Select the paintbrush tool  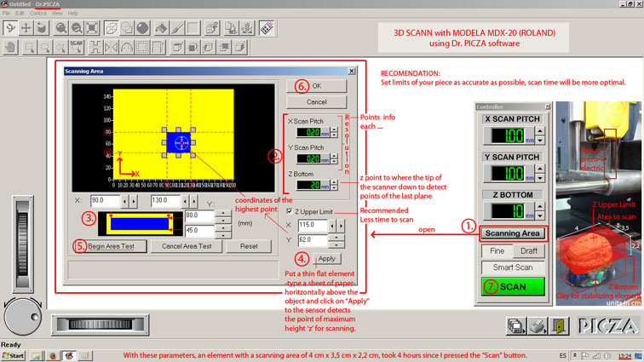pos(177,28)
